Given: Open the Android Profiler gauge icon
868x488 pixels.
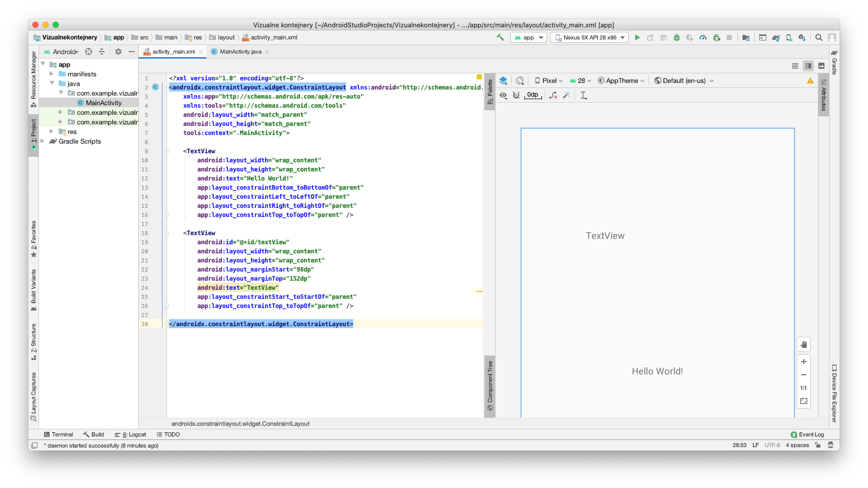Looking at the screenshot, I should [703, 37].
